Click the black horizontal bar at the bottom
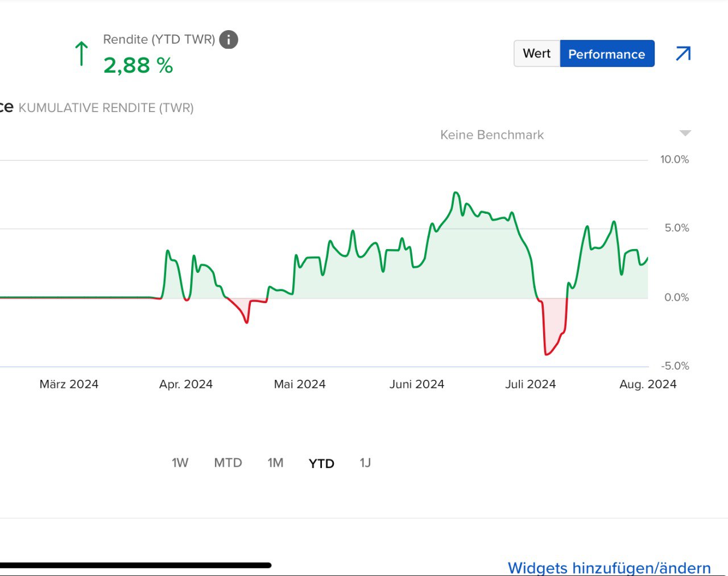728x576 pixels. coord(135,565)
